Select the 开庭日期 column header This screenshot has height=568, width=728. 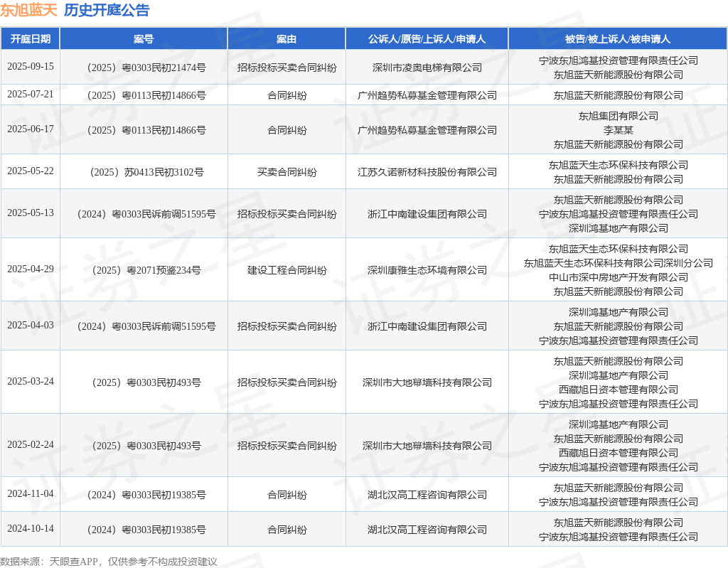pyautogui.click(x=31, y=39)
